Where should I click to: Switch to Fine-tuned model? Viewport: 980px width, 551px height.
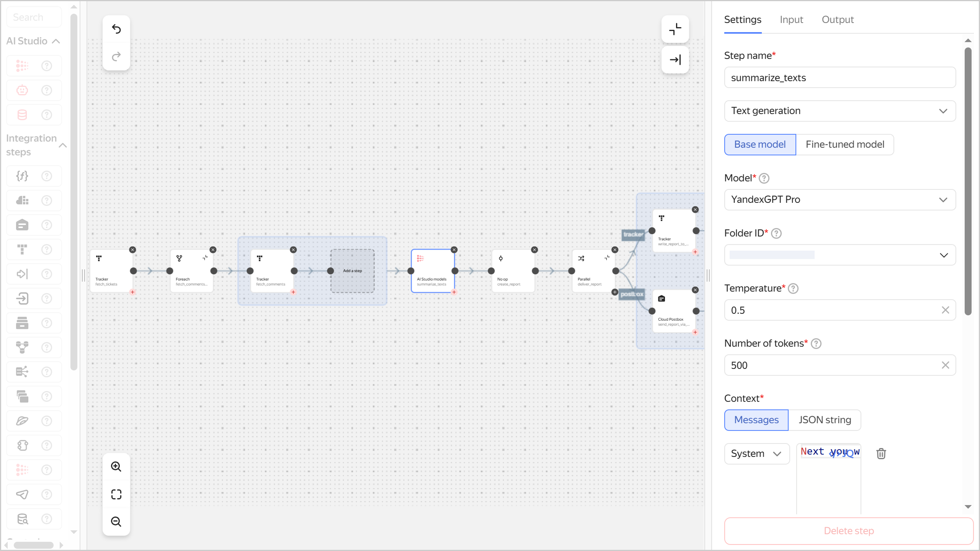[x=845, y=144]
